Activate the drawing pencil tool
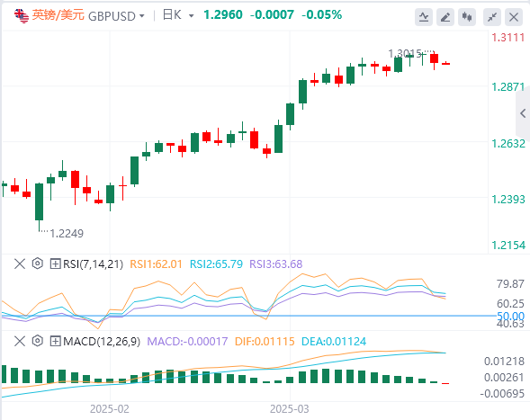 coord(445,16)
